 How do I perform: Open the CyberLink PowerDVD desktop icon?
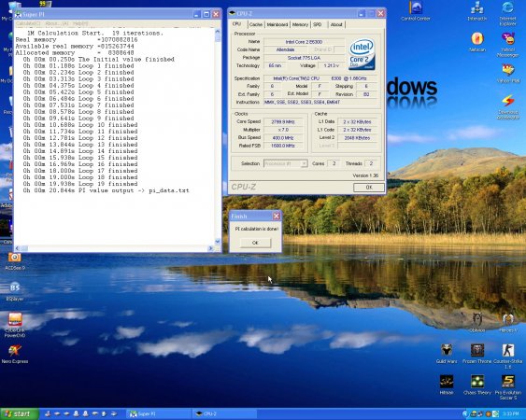click(x=14, y=325)
